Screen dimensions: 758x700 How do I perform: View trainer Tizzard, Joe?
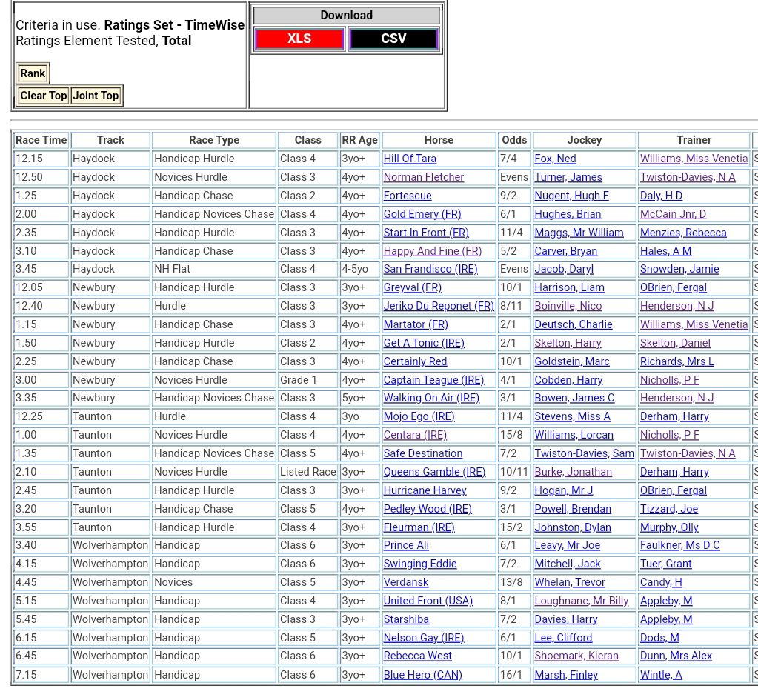(669, 509)
